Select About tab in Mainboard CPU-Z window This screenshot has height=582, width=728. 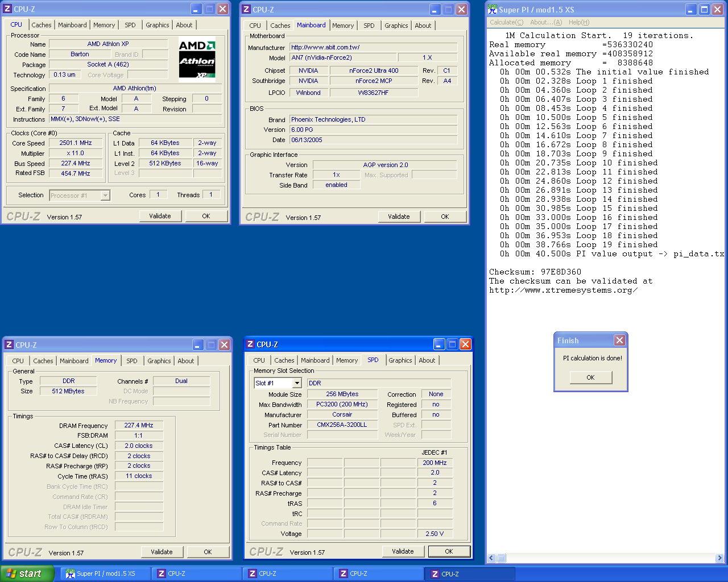click(423, 26)
